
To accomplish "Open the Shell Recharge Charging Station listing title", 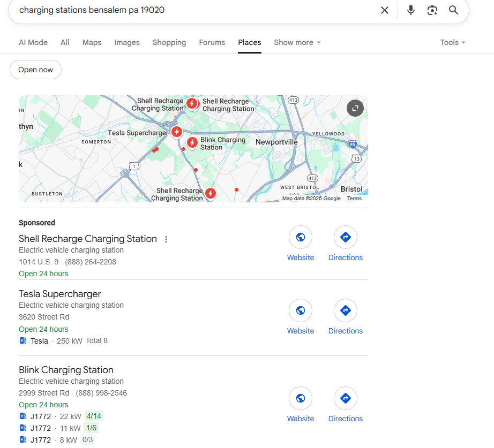I will (x=88, y=239).
